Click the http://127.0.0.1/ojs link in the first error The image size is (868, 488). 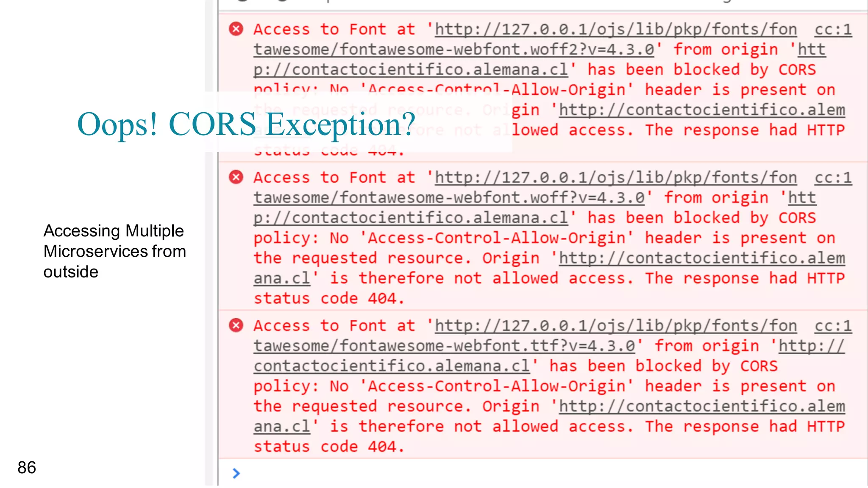(616, 29)
